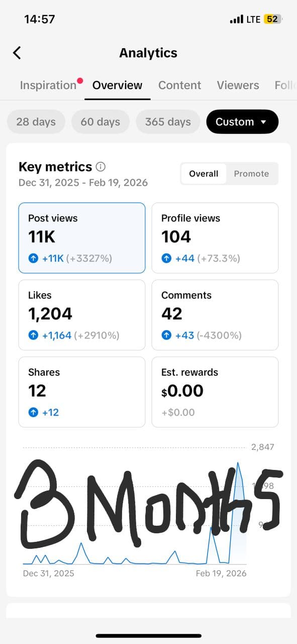Tap the back arrow to leave Analytics

(18, 52)
